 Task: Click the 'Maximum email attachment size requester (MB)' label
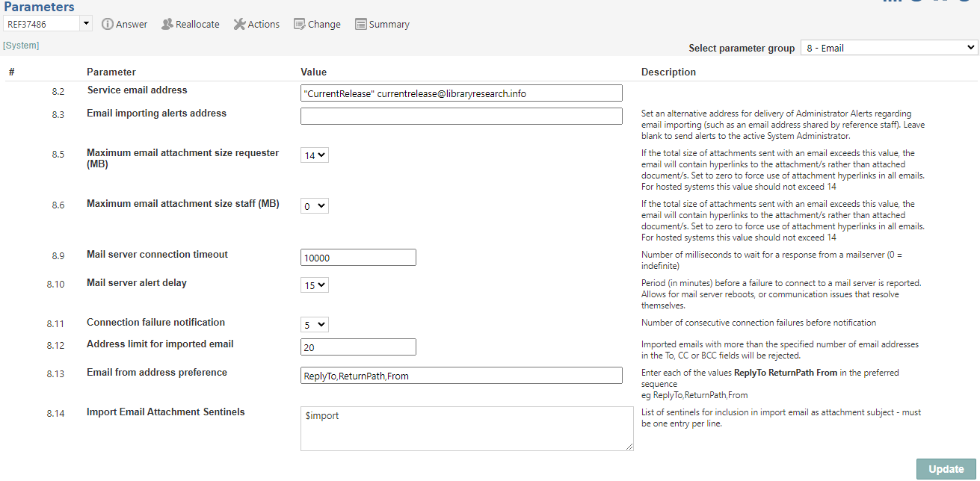click(x=182, y=158)
